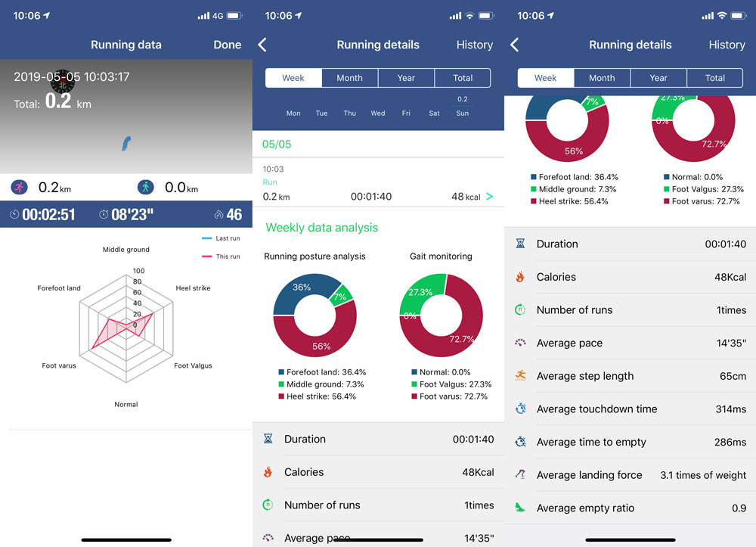Click the 65cm step length value

733,376
